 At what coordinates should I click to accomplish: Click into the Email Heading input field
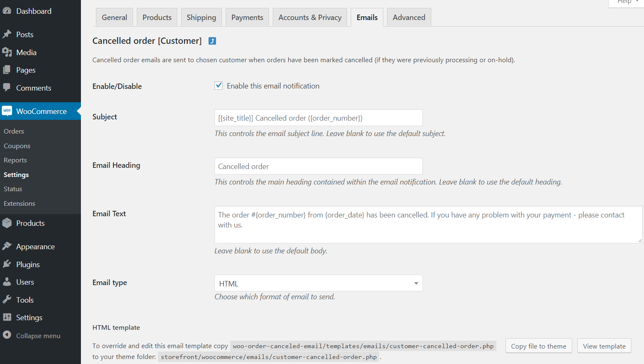pyautogui.click(x=318, y=166)
